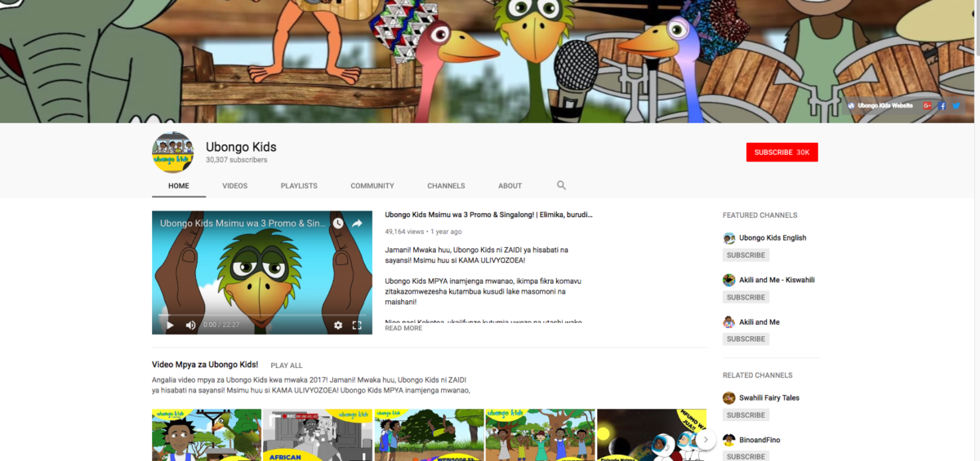This screenshot has width=980, height=461.
Task: Click the Swahili Fairy Tales avatar icon
Action: (x=729, y=398)
